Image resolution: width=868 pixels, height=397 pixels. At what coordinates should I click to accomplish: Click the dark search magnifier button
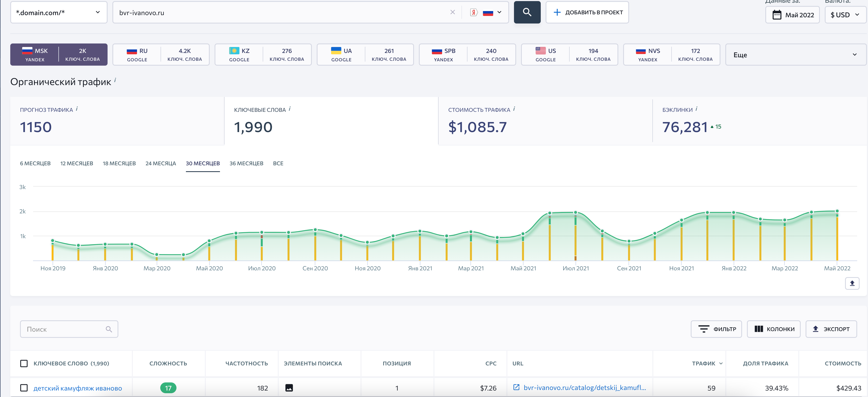pos(527,12)
